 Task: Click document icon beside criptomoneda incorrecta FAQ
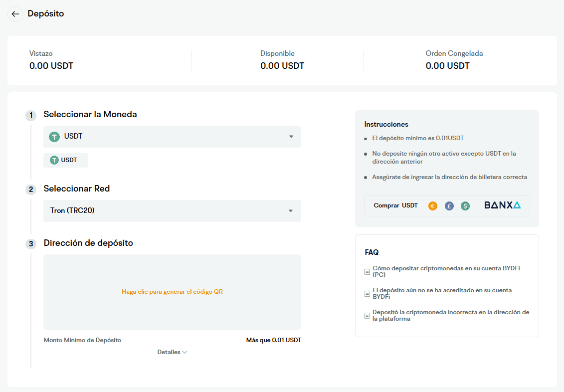[367, 315]
